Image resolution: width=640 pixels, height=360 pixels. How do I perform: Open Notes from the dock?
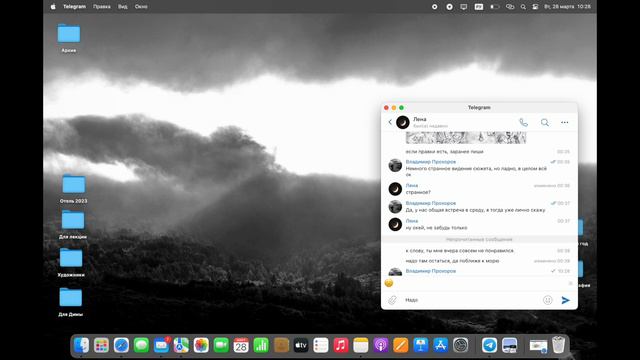pos(361,345)
